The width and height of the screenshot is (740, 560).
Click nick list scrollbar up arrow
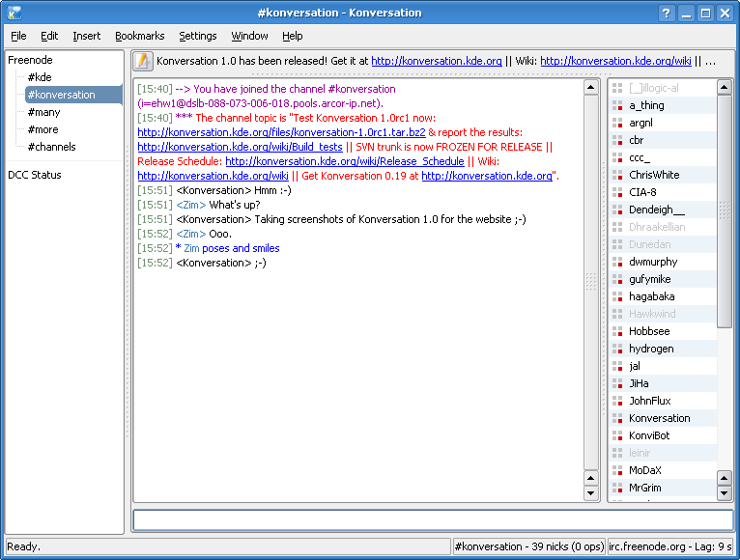725,87
